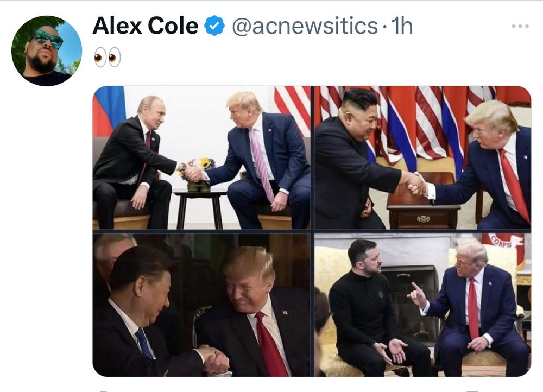This screenshot has height=392, width=543.
Task: Click the blue verified checkmark badge
Action: tap(214, 26)
